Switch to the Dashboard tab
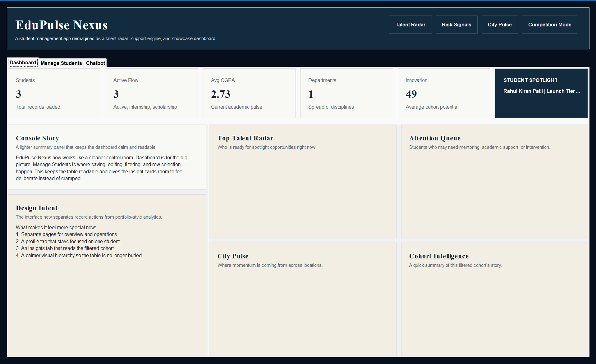Image resolution: width=596 pixels, height=364 pixels. point(23,62)
